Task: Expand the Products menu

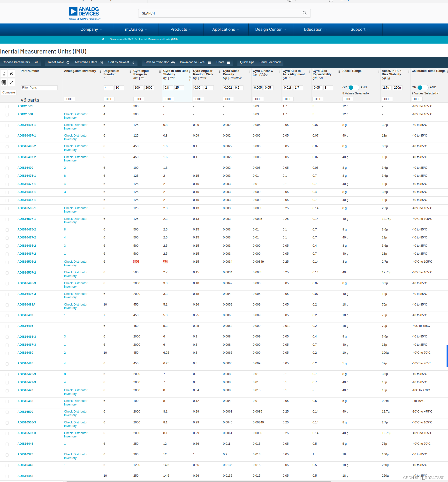Action: point(181,29)
